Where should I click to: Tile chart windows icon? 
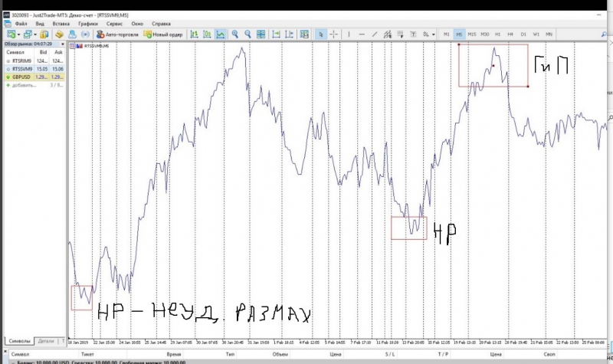click(x=261, y=34)
